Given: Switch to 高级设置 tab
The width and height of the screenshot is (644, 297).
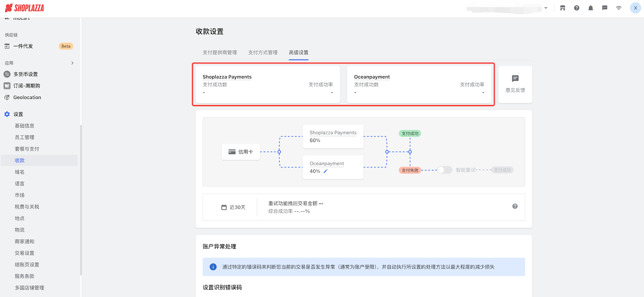Looking at the screenshot, I should click(299, 53).
